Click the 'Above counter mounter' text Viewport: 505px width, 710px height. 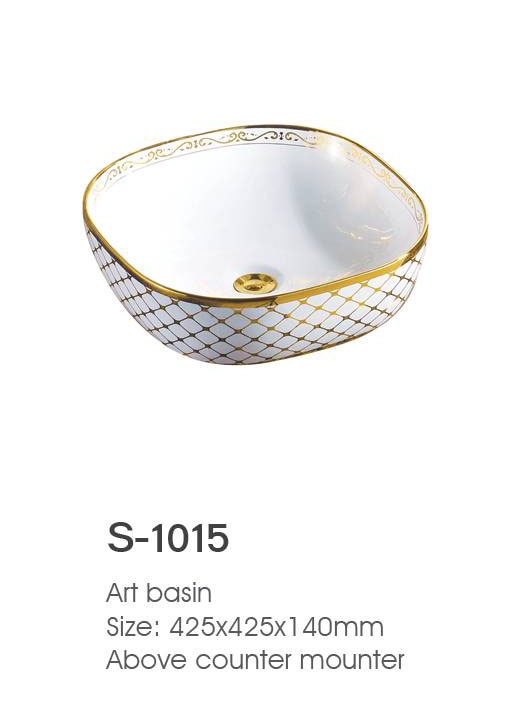coord(255,660)
